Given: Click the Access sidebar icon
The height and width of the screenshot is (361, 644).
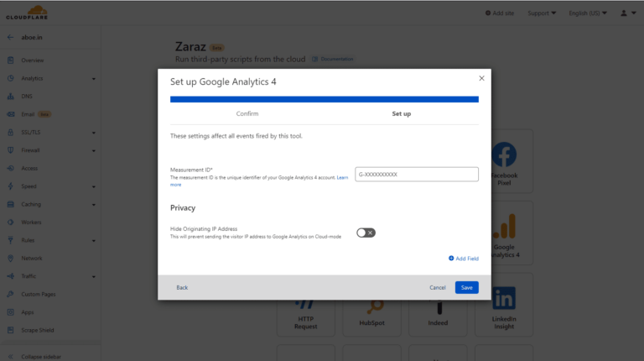Looking at the screenshot, I should point(11,168).
